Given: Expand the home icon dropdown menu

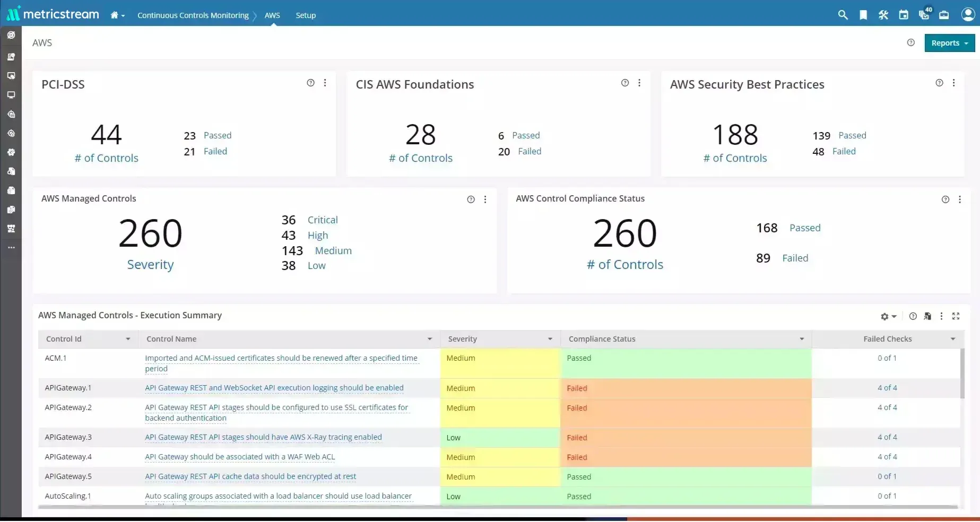Looking at the screenshot, I should pyautogui.click(x=117, y=15).
